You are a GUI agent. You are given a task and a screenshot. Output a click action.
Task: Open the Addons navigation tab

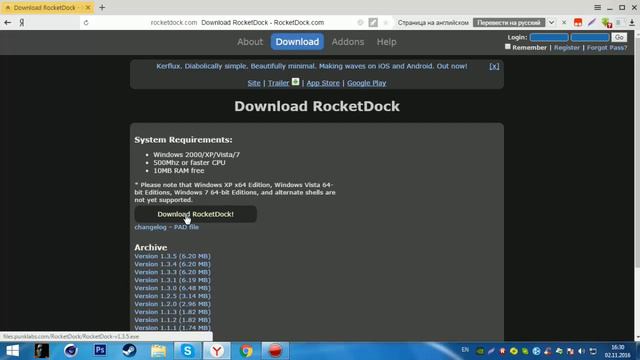[x=348, y=42]
